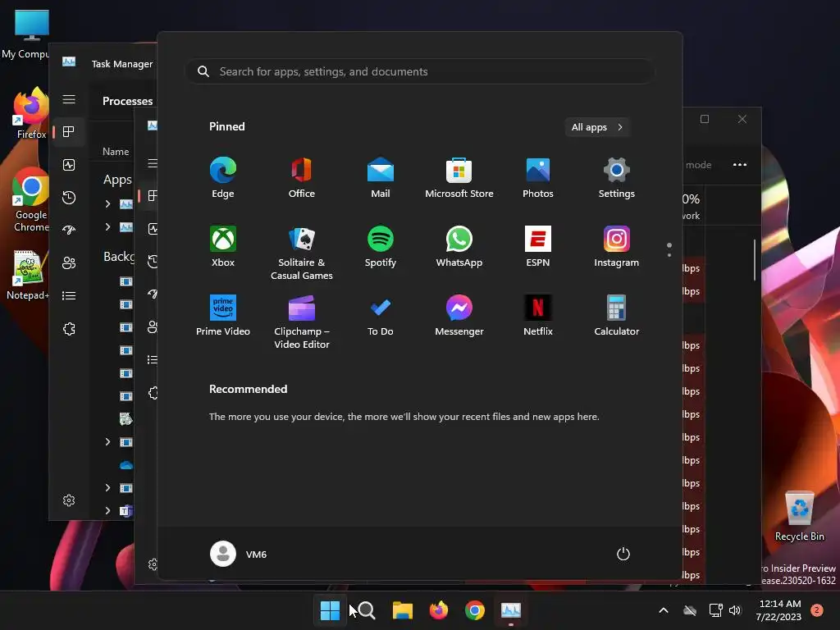Screen dimensions: 840x630
Task: Select the Recycle Bin desktop icon
Action: [x=799, y=517]
